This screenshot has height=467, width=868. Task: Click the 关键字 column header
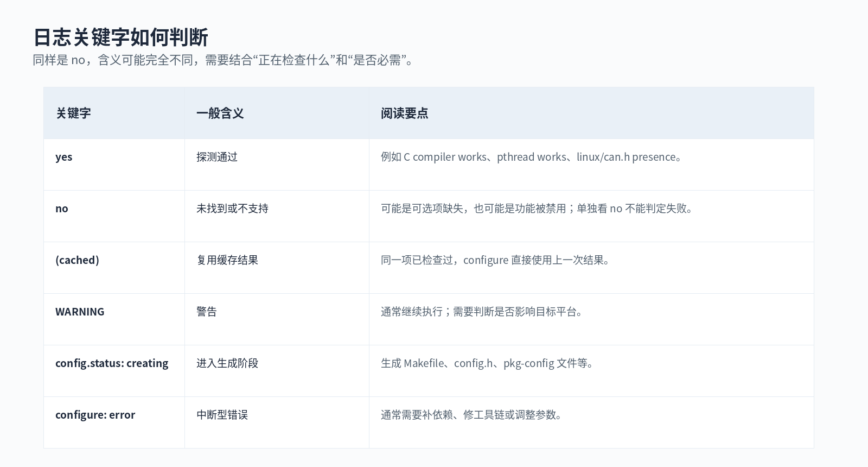point(73,113)
